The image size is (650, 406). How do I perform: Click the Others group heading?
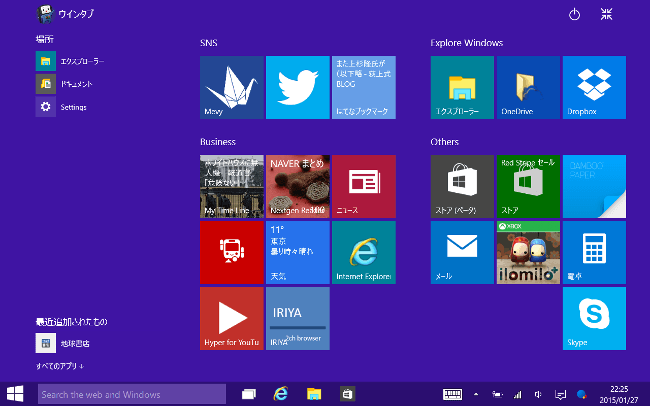(444, 142)
